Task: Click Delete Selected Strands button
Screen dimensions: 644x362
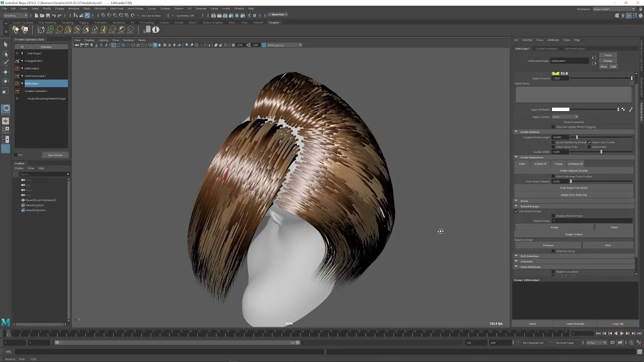Action: tap(574, 170)
